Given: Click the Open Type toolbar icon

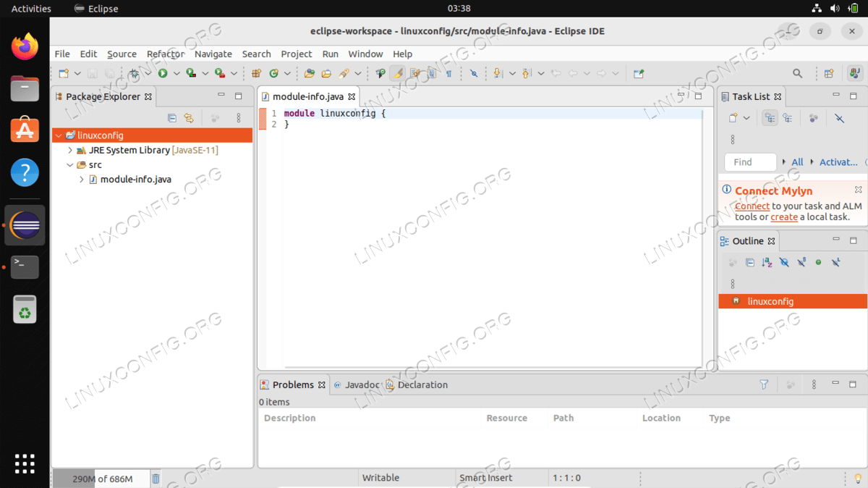Looking at the screenshot, I should 310,73.
